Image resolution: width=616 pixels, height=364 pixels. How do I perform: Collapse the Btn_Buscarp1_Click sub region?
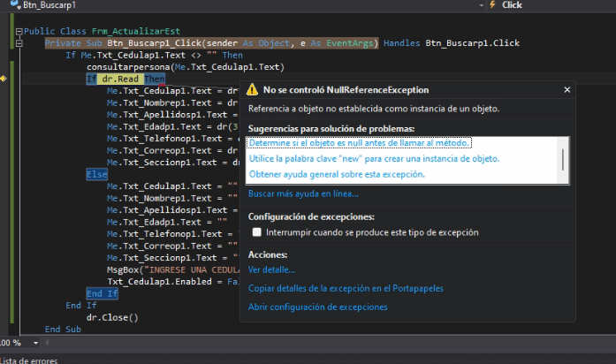coord(19,43)
